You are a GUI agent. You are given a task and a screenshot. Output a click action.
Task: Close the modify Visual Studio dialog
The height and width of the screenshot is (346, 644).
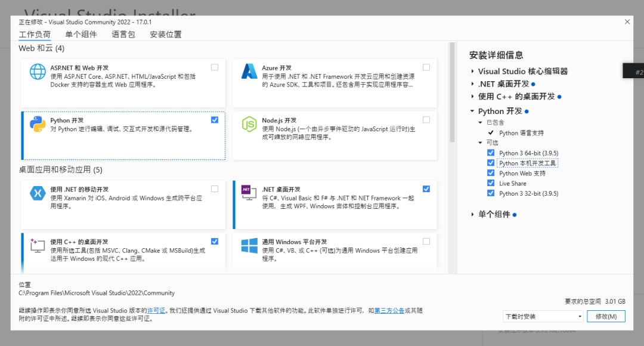(x=627, y=22)
